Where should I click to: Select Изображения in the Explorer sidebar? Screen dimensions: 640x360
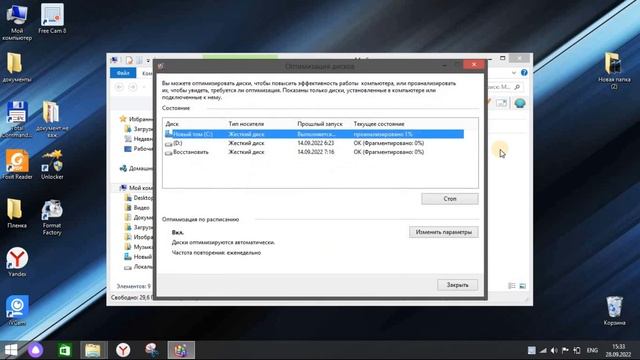[x=139, y=237]
